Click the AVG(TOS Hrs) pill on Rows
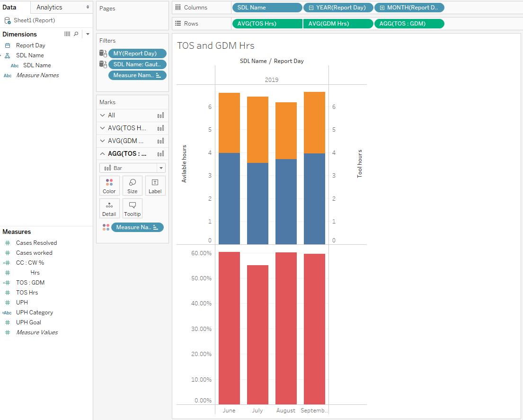Screen dimensions: 523x420 267,24
